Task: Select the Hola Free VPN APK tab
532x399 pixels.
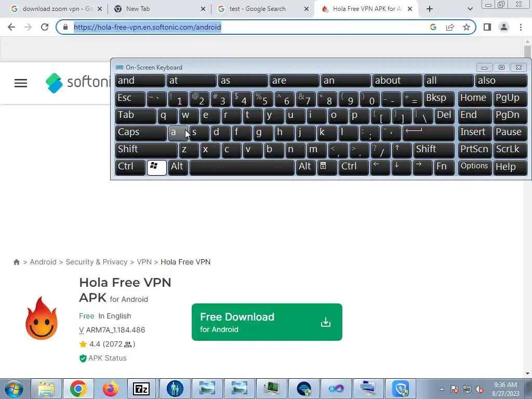Action: [x=366, y=9]
